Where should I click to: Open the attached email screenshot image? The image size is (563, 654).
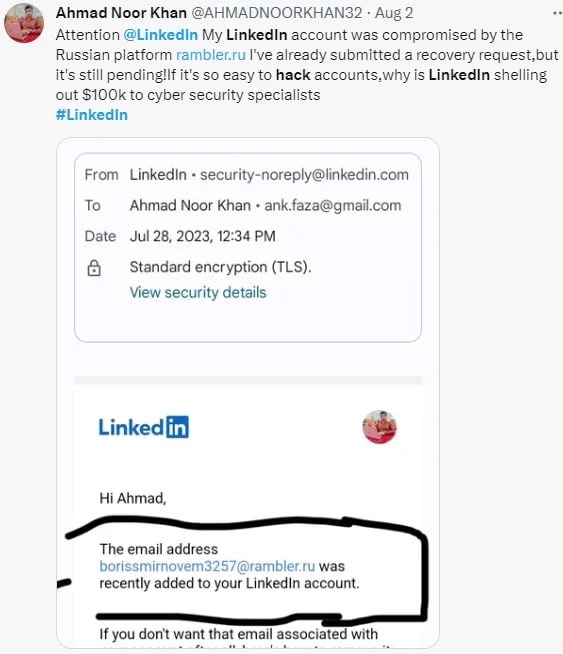point(248,393)
